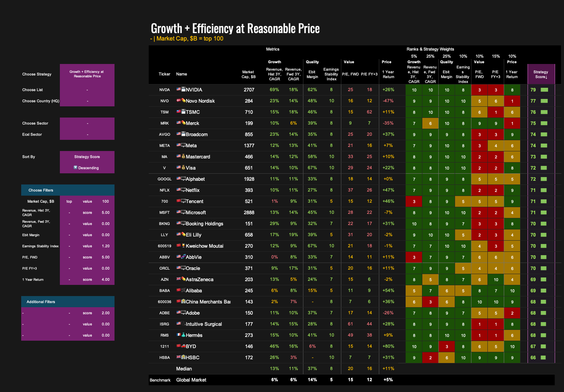Image resolution: width=564 pixels, height=392 pixels.
Task: Click the flag icon beside Oracle
Action: coord(178,268)
